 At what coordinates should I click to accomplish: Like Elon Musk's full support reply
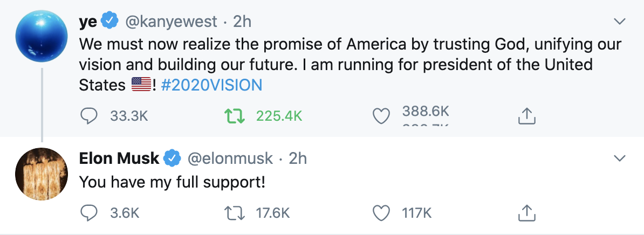381,213
